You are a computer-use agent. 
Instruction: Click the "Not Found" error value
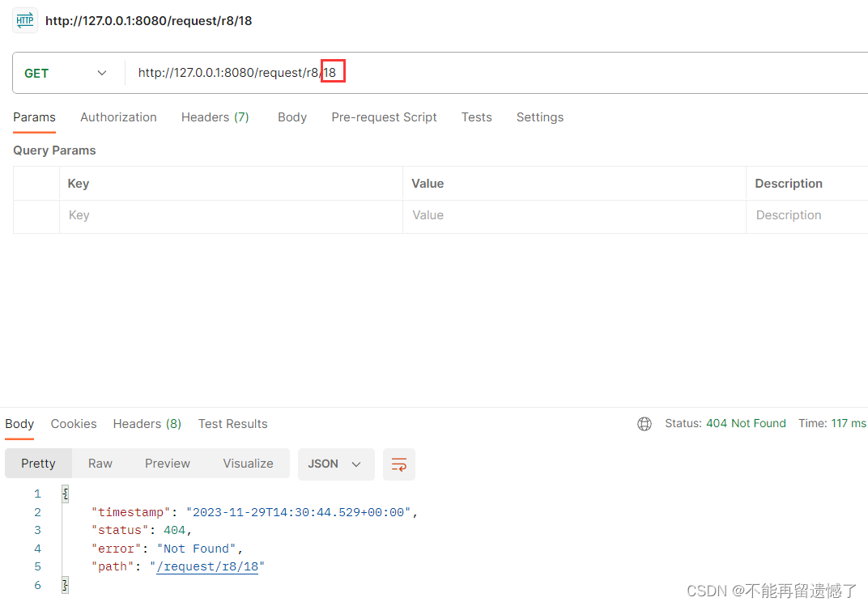pos(197,549)
